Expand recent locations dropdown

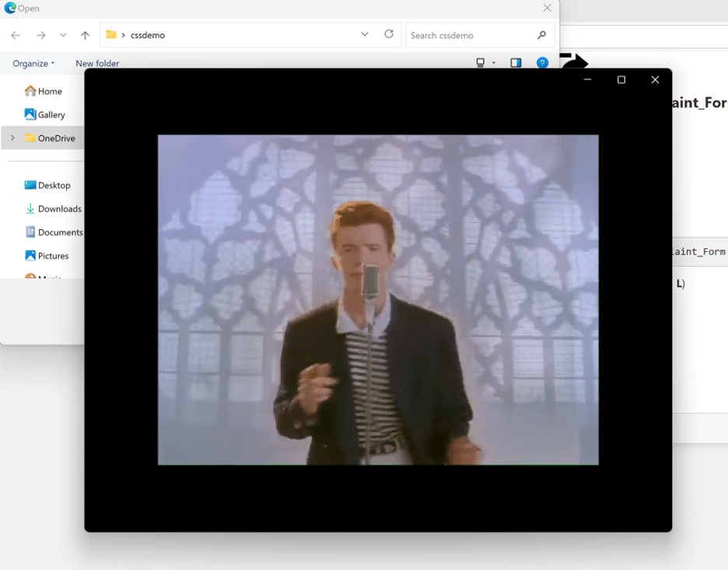[63, 35]
